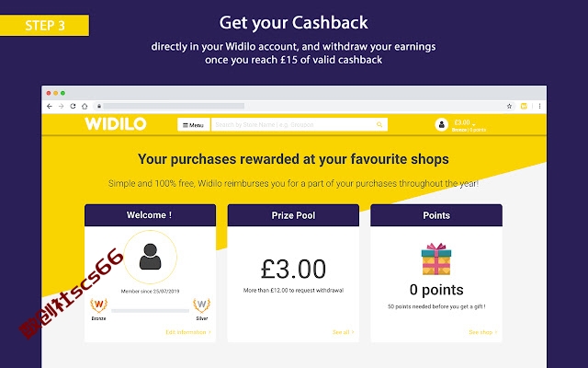588x368 pixels.
Task: Reload the page with refresh icon
Action: [73, 107]
